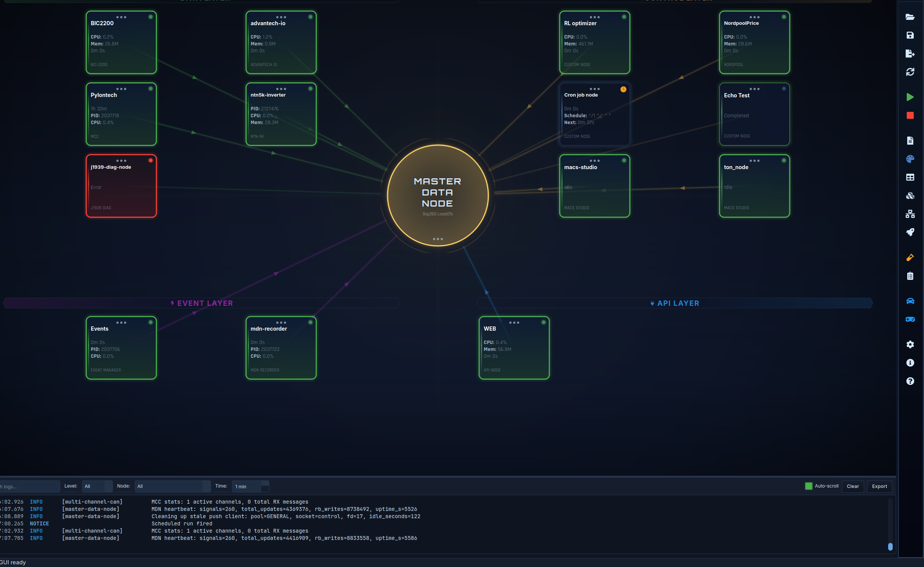Open the network hierarchy diagram icon
Image resolution: width=924 pixels, height=567 pixels.
pos(910,214)
